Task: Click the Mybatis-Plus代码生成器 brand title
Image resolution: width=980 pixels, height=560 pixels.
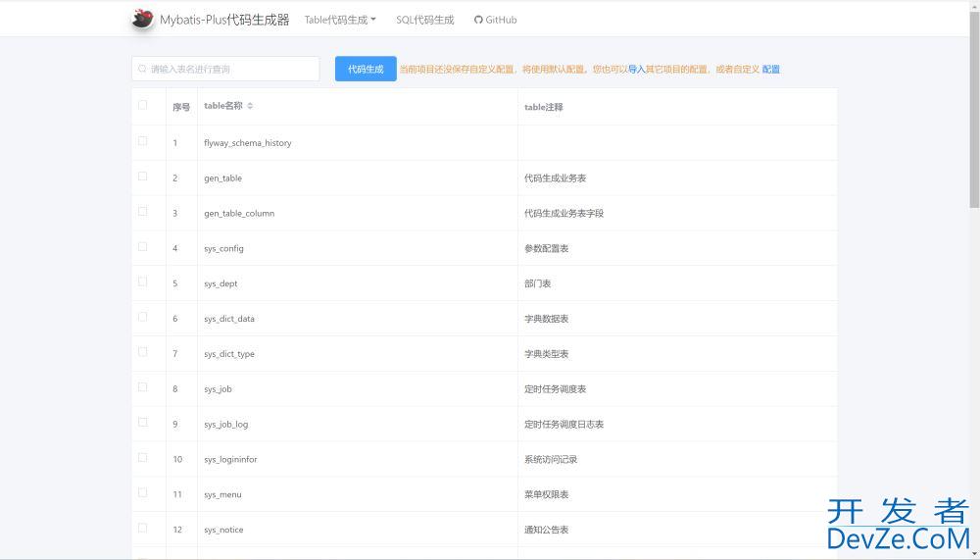Action: click(224, 20)
